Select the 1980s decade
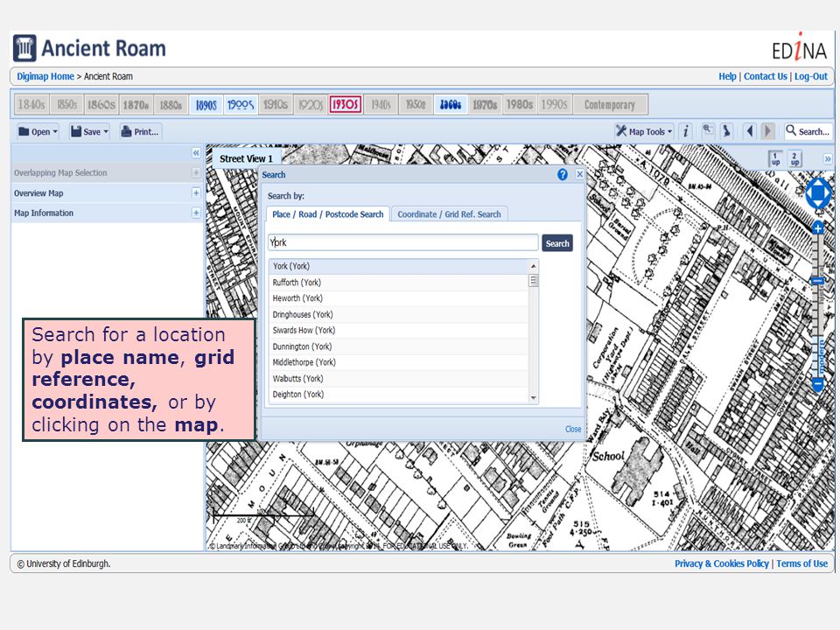The image size is (840, 630). (520, 104)
